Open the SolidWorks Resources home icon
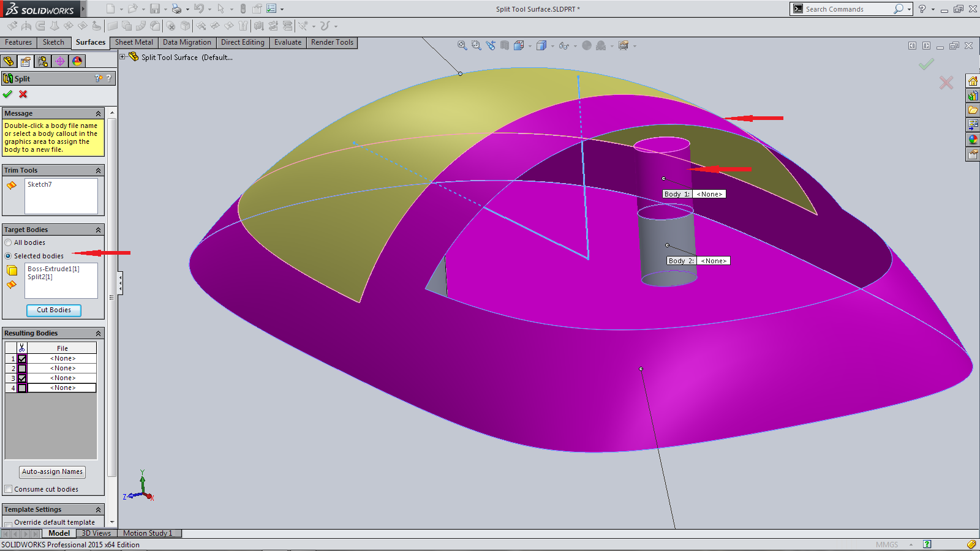This screenshot has height=551, width=980. click(973, 81)
